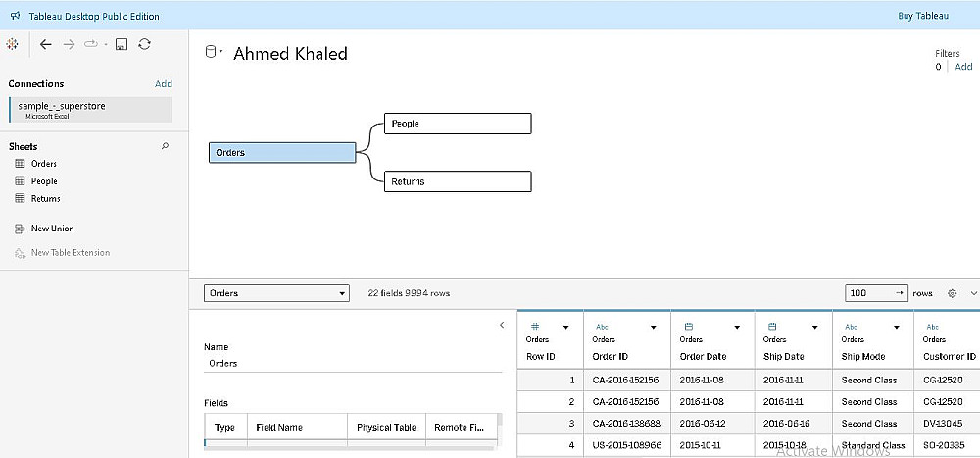Image resolution: width=980 pixels, height=458 pixels.
Task: Click the Returns sheet table icon
Action: pos(20,198)
